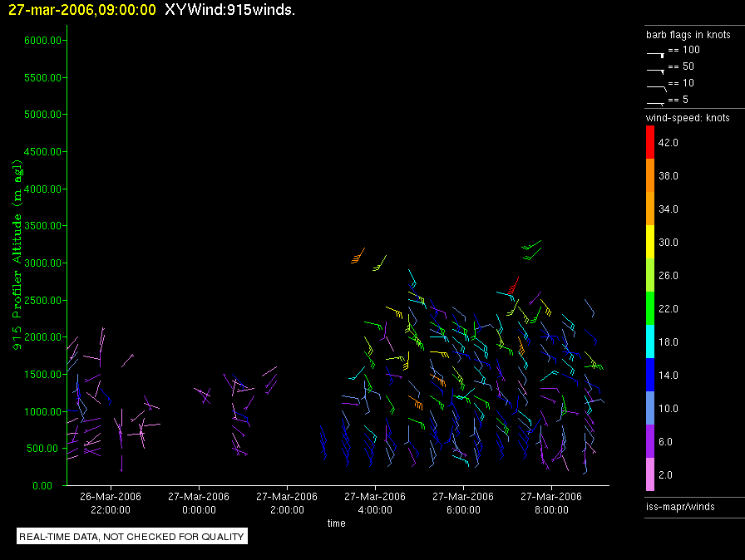Click the 500.00 altitude tick label
Image resolution: width=745 pixels, height=560 pixels.
pyautogui.click(x=45, y=449)
